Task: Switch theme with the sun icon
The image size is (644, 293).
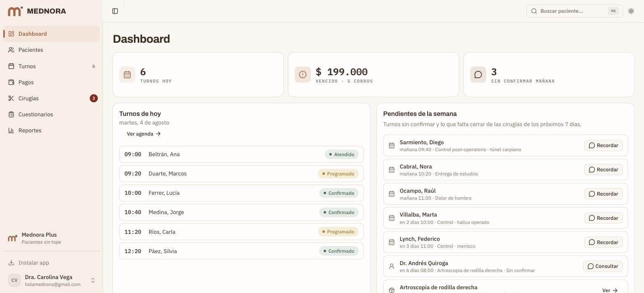Action: pyautogui.click(x=631, y=11)
